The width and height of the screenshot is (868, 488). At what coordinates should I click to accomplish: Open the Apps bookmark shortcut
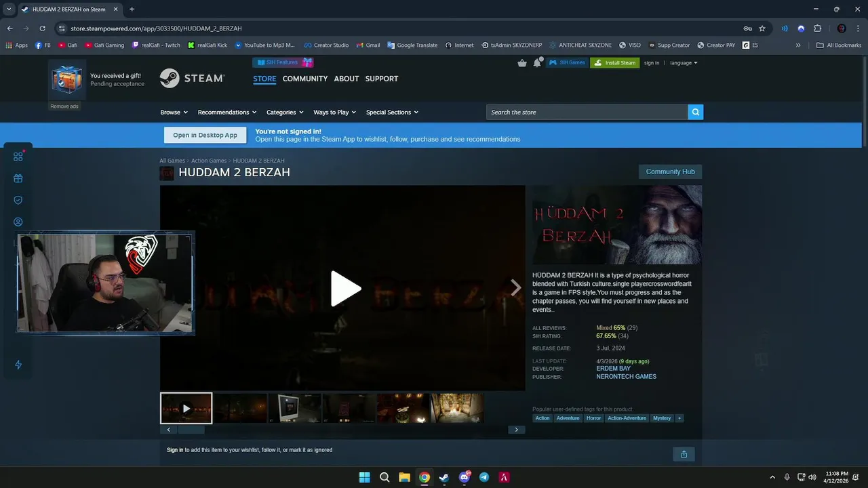pos(16,45)
